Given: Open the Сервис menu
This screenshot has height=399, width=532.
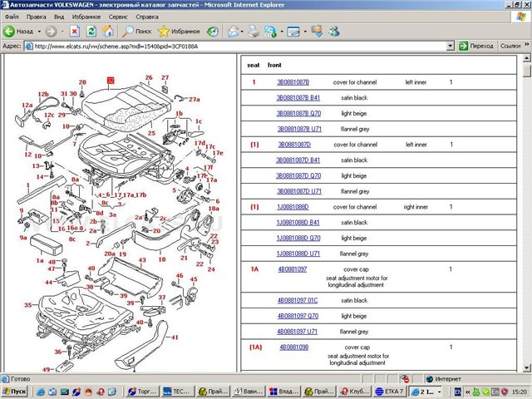Looking at the screenshot, I should [118, 17].
